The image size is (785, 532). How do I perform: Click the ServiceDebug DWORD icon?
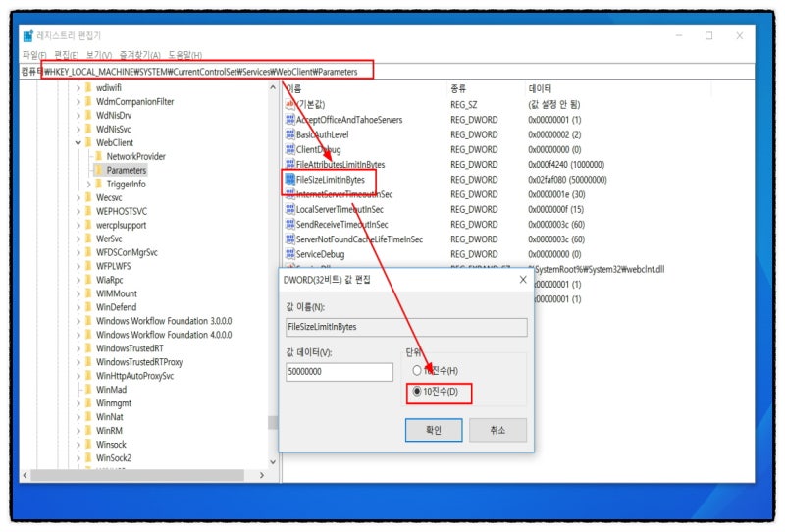click(x=289, y=254)
